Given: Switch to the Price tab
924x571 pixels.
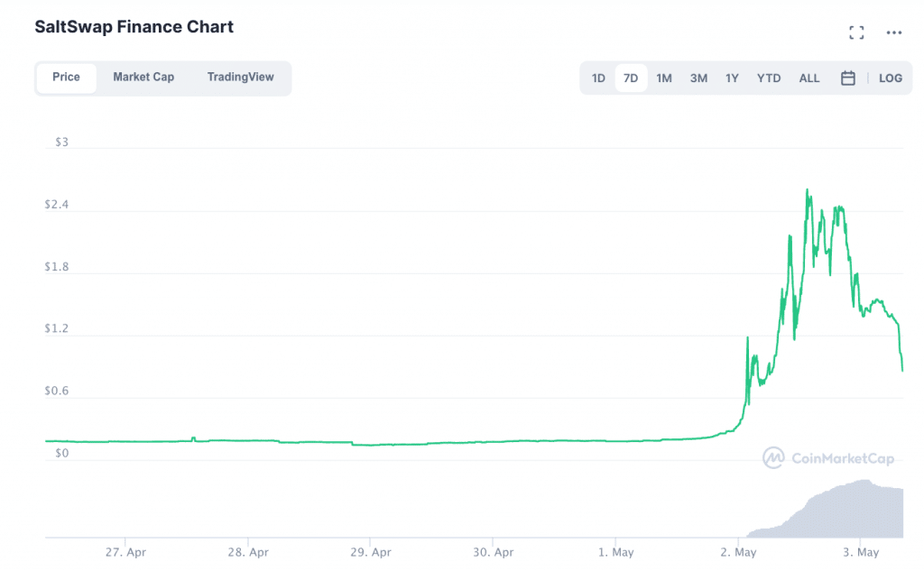Looking at the screenshot, I should [66, 78].
